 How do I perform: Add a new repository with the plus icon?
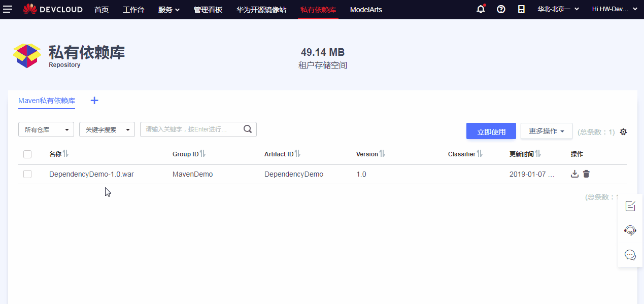pyautogui.click(x=94, y=100)
